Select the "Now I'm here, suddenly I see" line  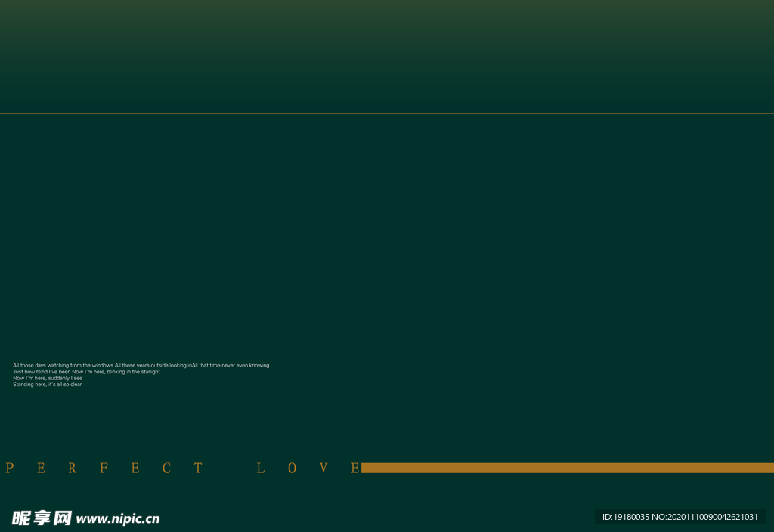[x=48, y=378]
